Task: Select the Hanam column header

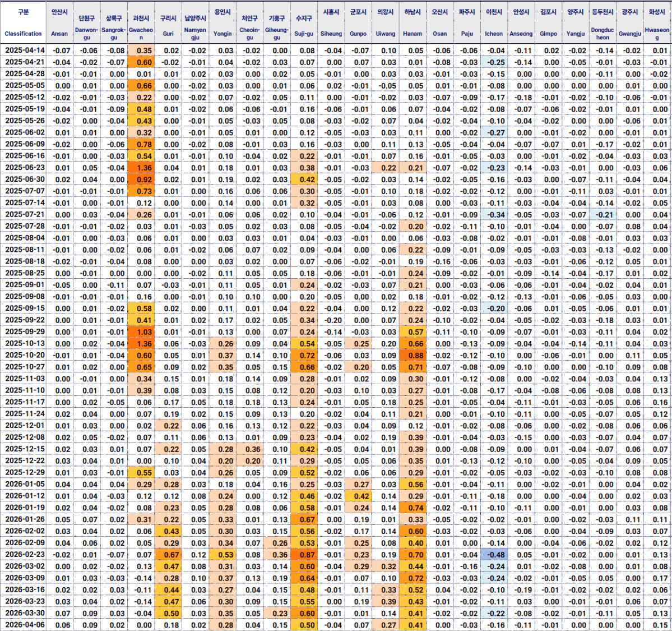Action: 413,22
